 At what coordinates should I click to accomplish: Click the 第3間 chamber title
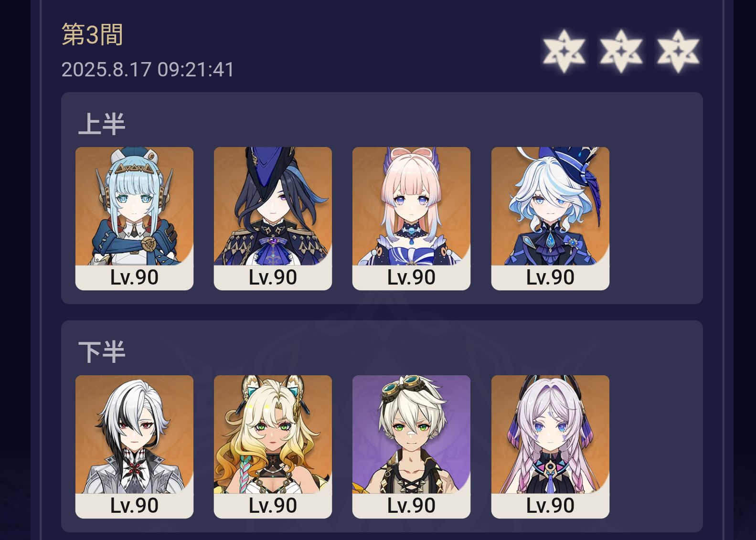coord(93,35)
